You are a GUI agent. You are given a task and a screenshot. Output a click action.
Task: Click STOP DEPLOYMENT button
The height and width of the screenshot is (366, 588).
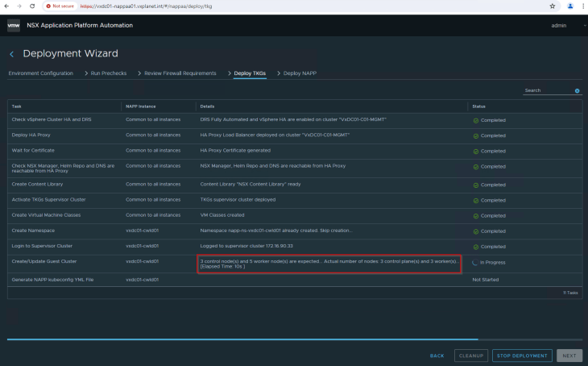[522, 356]
